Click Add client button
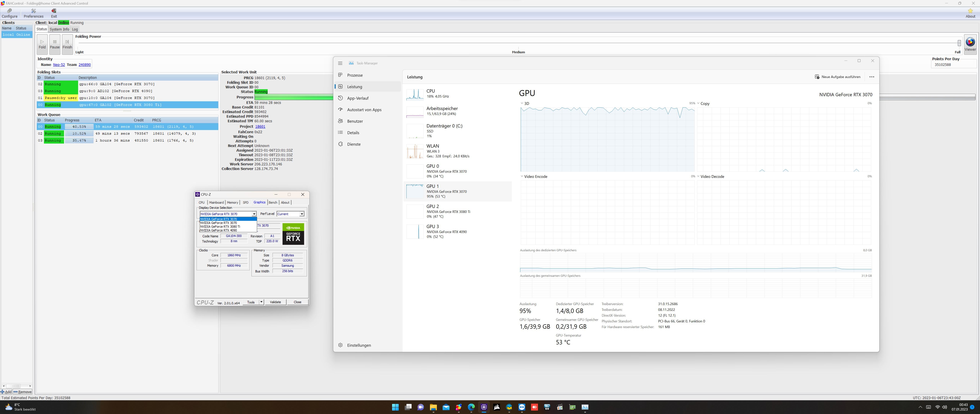Image resolution: width=980 pixels, height=414 pixels. [x=6, y=392]
